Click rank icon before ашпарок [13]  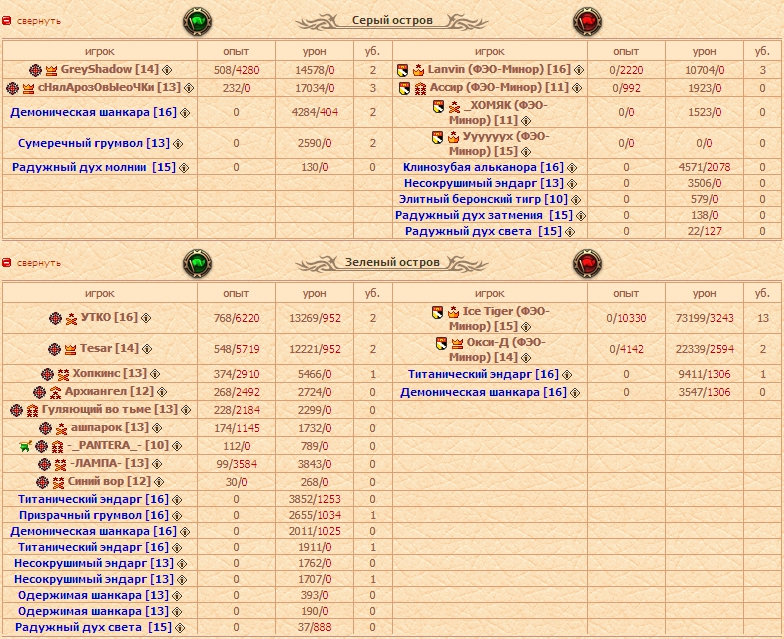[x=61, y=428]
